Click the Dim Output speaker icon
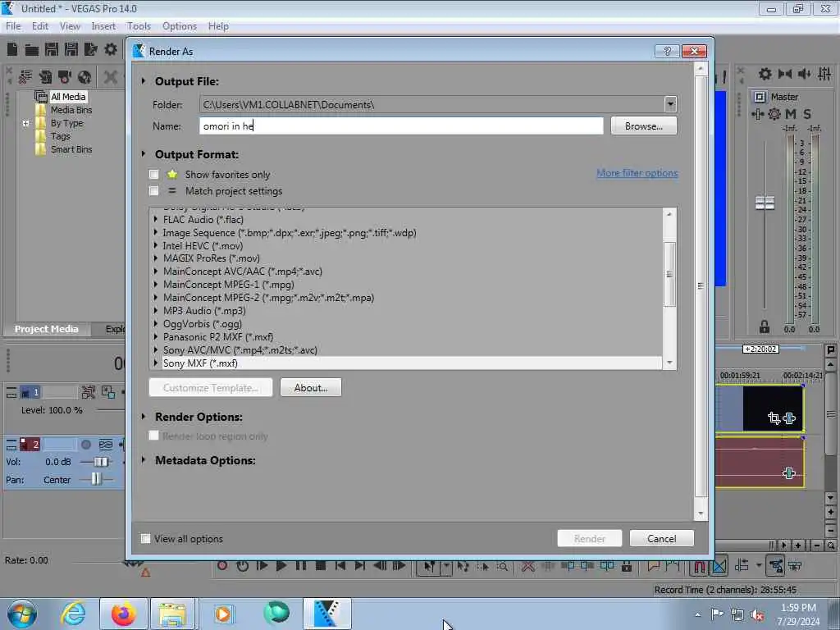 coord(805,74)
